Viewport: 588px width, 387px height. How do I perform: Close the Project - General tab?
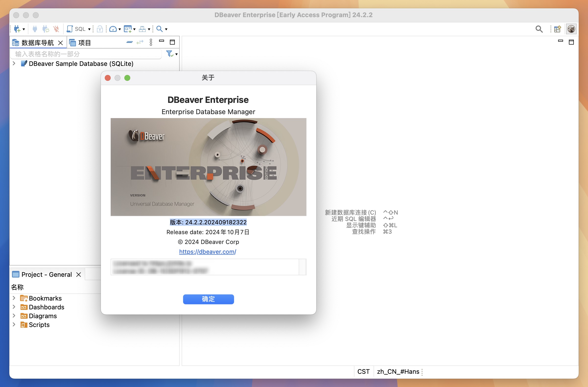pos(79,275)
